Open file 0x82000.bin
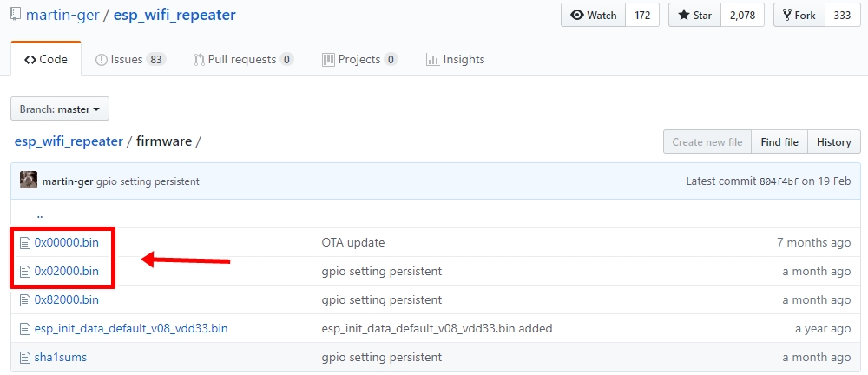 click(67, 299)
